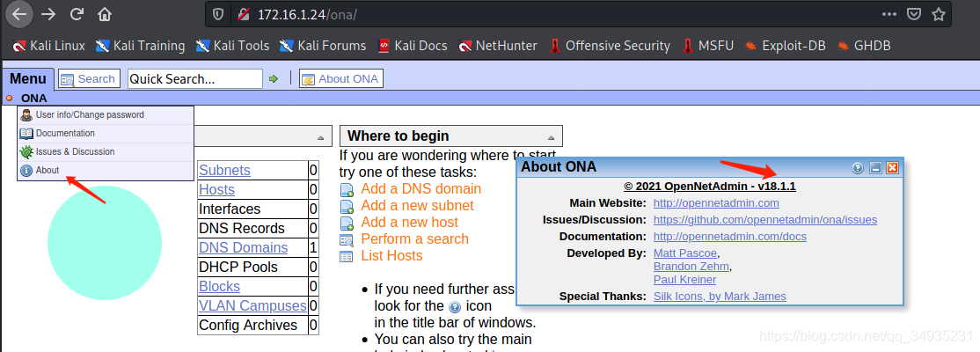
Task: Open the opennetadmin.com/docs link
Action: tap(730, 237)
